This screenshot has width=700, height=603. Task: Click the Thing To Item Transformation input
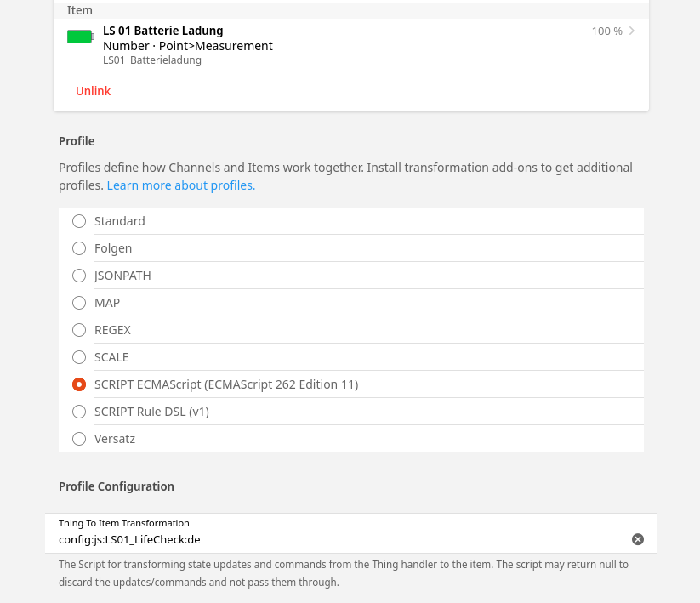[x=340, y=539]
